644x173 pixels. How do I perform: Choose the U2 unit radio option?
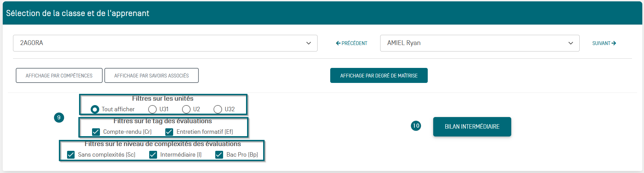click(x=186, y=109)
